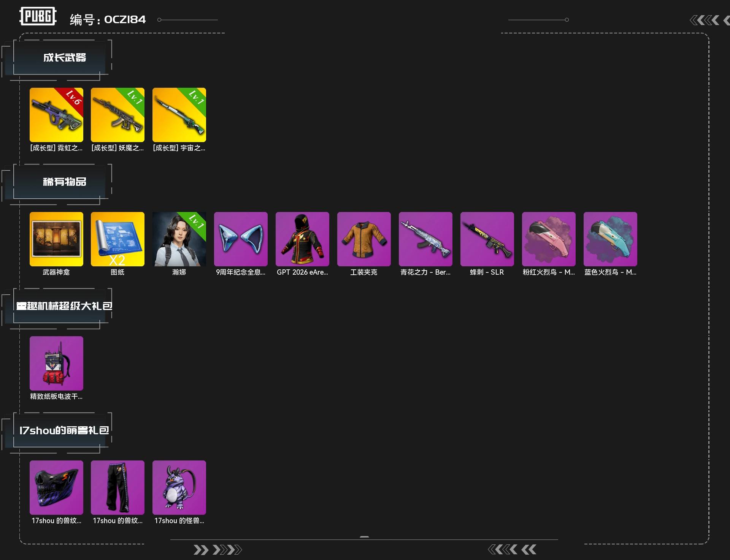The width and height of the screenshot is (730, 560).
Task: Select the 蓝色火烈鸟 blue weapon skin icon
Action: [x=610, y=239]
